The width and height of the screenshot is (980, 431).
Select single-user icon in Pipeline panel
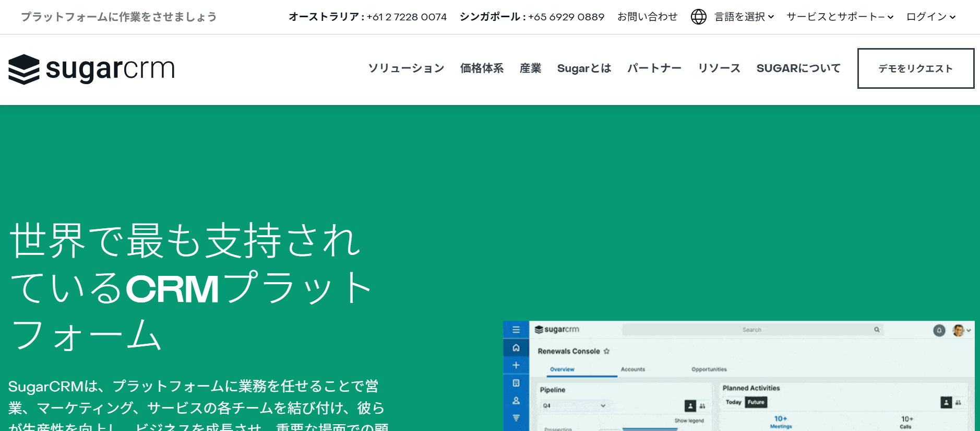pyautogui.click(x=690, y=405)
